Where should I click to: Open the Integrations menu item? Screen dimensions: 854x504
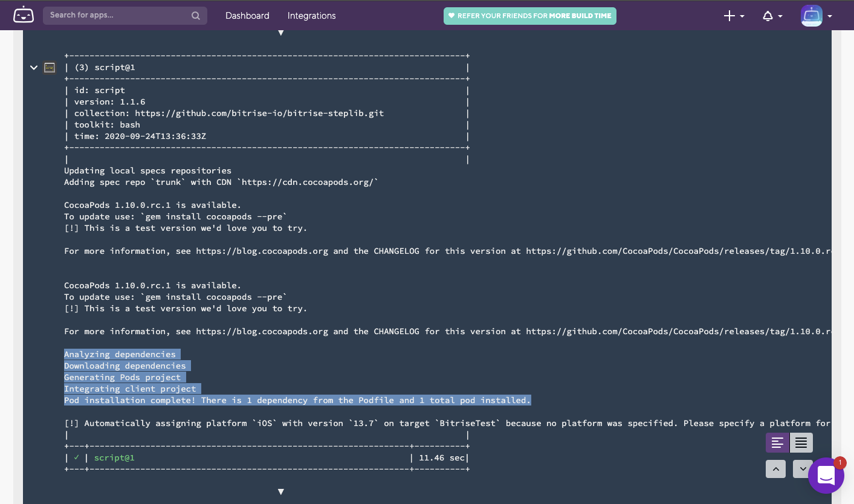pyautogui.click(x=311, y=16)
